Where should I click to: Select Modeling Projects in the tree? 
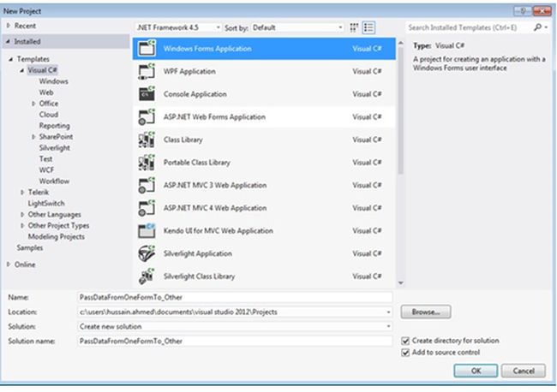[56, 236]
